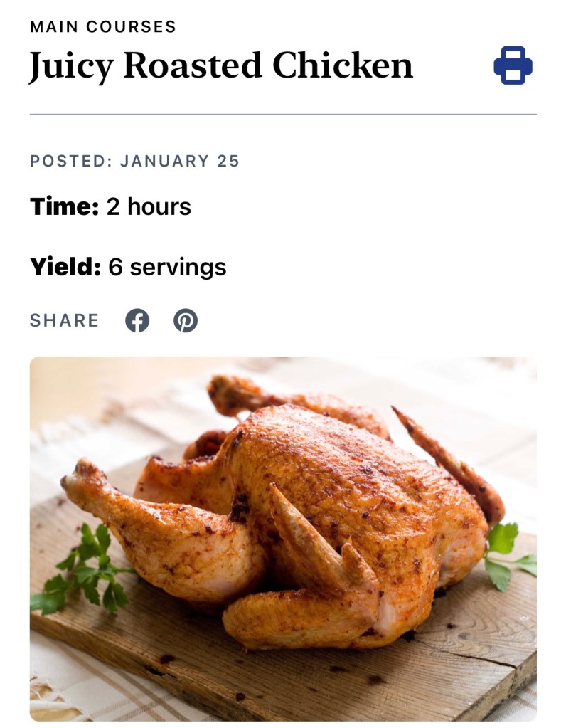The image size is (566, 728).
Task: Open the MAIN COURSES category link
Action: click(x=102, y=27)
